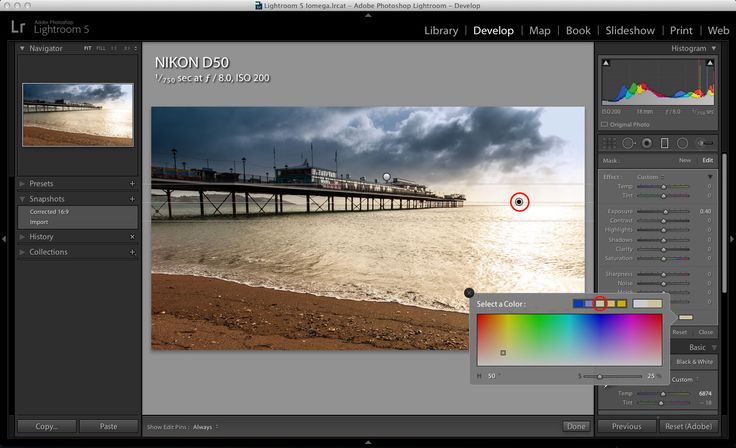Select the Graduated Filter tool
This screenshot has width=736, height=448.
click(x=664, y=143)
